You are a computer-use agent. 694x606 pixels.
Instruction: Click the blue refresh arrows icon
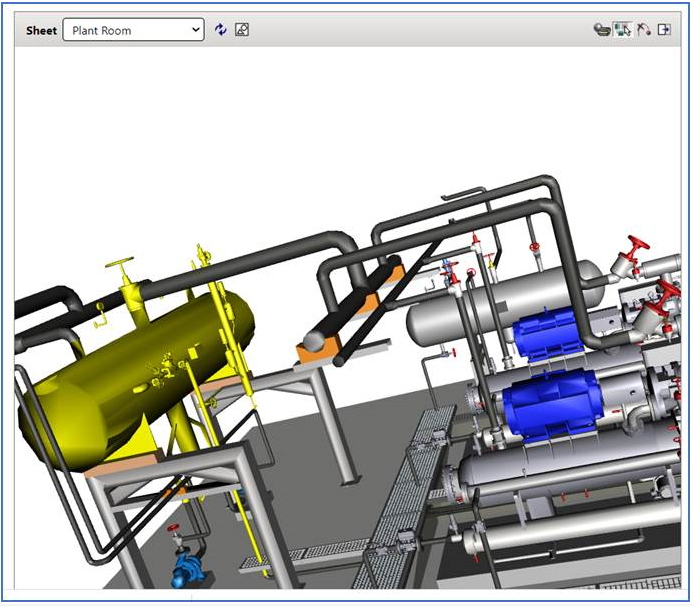[x=220, y=30]
